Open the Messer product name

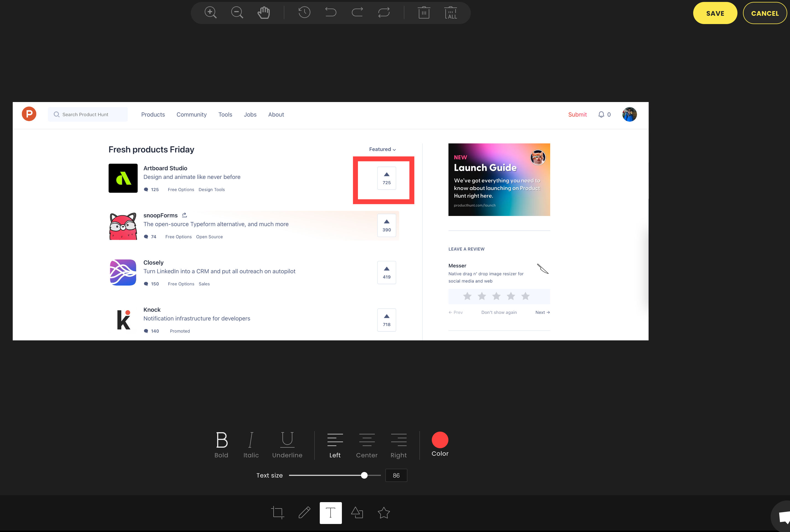point(457,266)
